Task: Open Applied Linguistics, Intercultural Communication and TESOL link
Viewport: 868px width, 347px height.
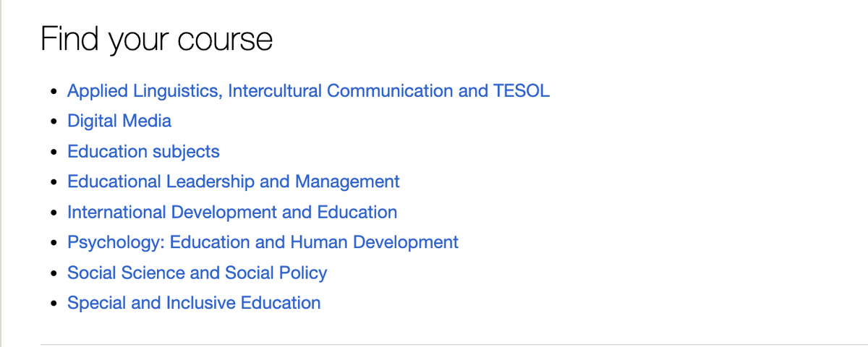Action: (x=308, y=91)
